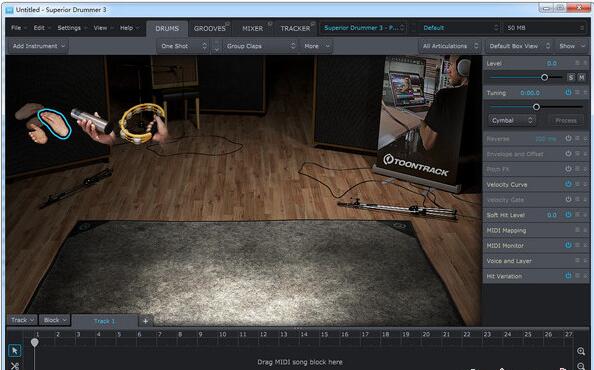Image resolution: width=594 pixels, height=370 pixels.
Task: Toggle the Tuning power button
Action: click(x=568, y=92)
